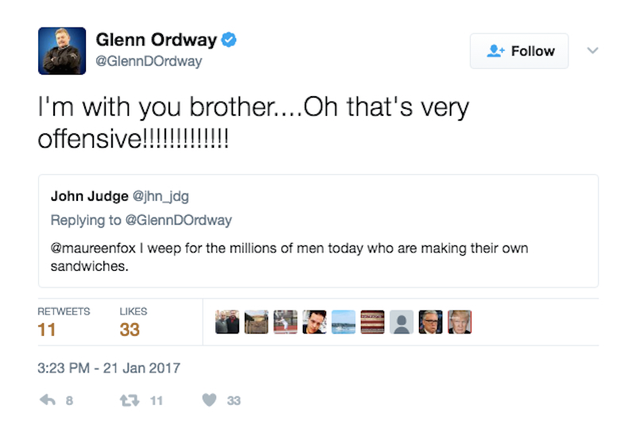The width and height of the screenshot is (636, 436).
Task: Click the blue verified badge next to Glenn Ordway
Action: (x=229, y=40)
